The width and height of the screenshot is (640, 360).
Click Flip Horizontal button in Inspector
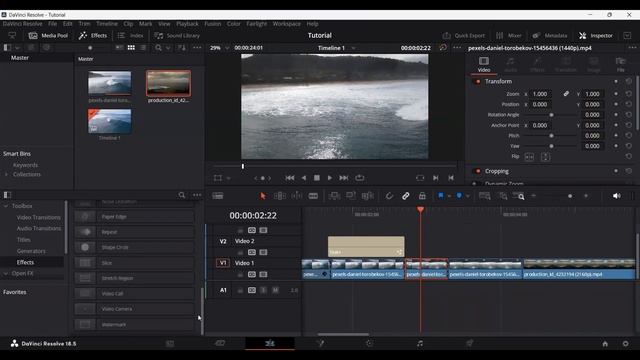click(x=529, y=157)
